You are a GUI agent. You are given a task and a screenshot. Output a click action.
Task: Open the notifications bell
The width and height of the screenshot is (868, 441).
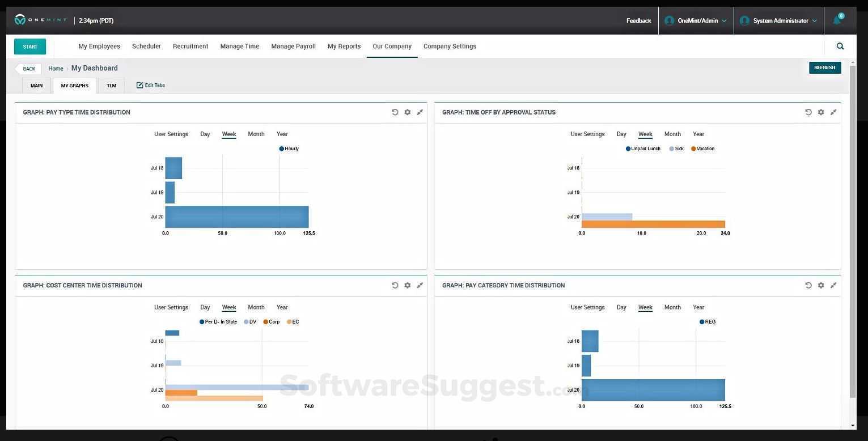pyautogui.click(x=837, y=20)
